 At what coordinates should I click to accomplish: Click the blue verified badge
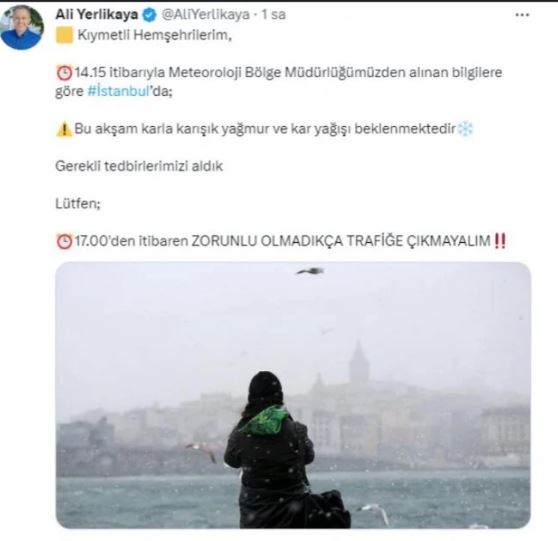click(149, 15)
